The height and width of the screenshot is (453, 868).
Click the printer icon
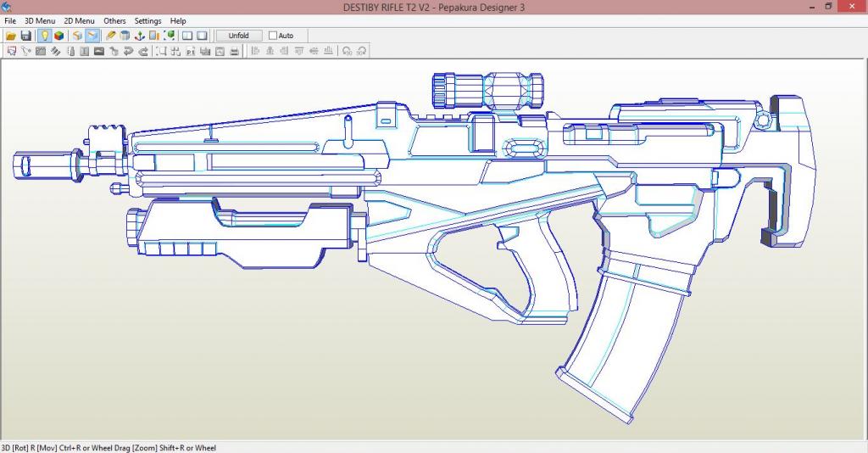click(234, 51)
